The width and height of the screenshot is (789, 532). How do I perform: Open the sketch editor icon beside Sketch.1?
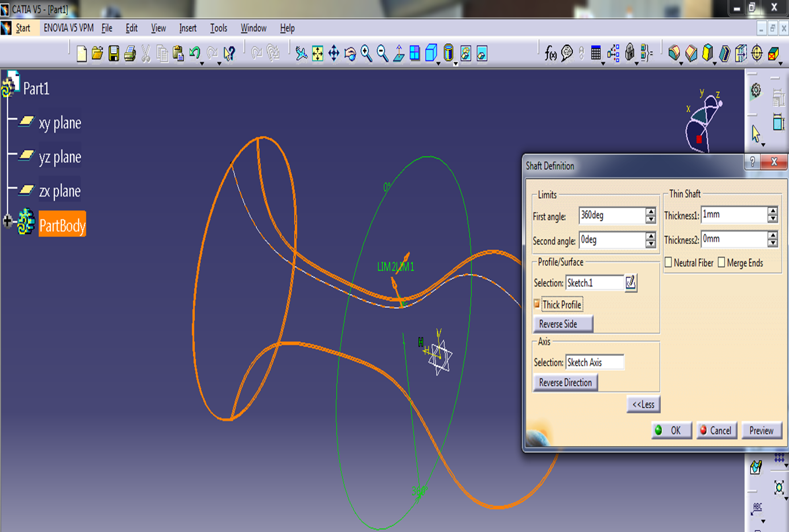[631, 283]
